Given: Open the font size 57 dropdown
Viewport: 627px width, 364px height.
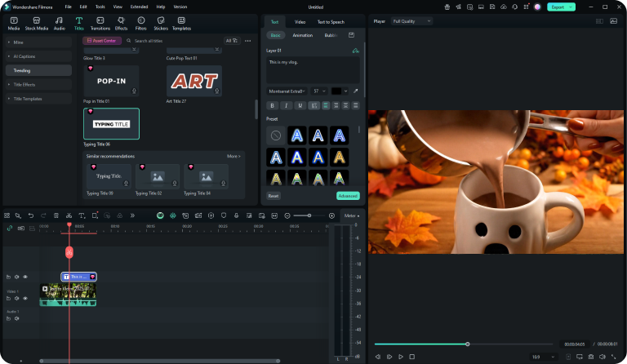Looking at the screenshot, I should 319,91.
